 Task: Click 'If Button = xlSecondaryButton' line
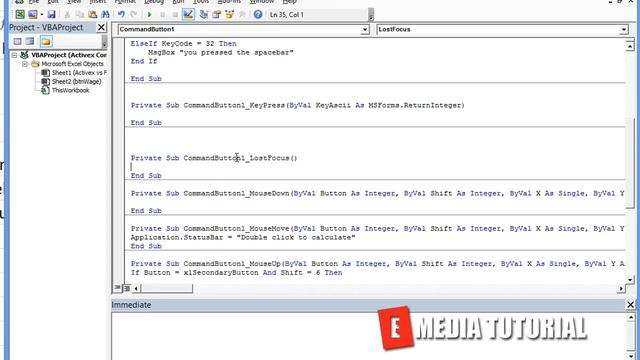point(236,273)
